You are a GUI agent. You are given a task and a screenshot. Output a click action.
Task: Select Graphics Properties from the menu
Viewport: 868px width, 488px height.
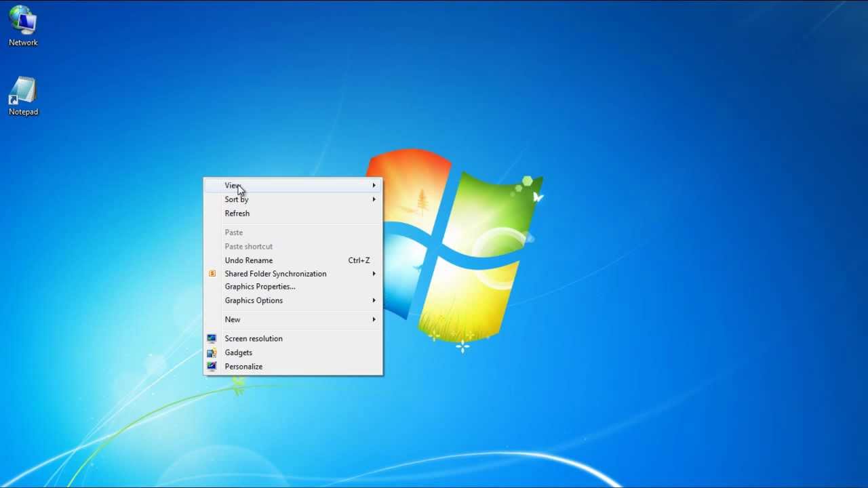click(x=260, y=286)
